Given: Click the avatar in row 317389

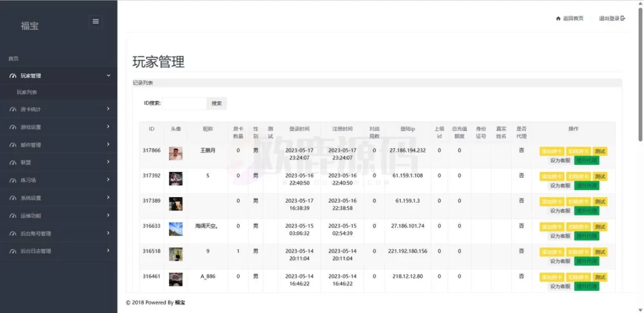Looking at the screenshot, I should [176, 204].
